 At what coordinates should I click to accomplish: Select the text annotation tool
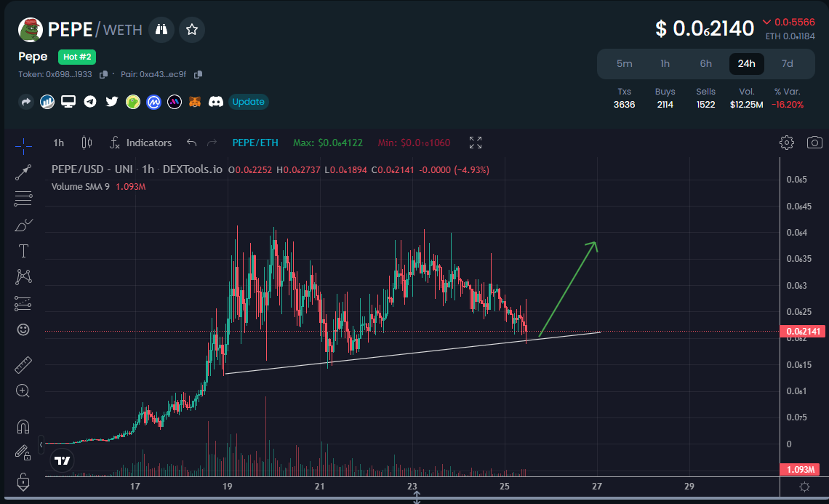click(23, 251)
